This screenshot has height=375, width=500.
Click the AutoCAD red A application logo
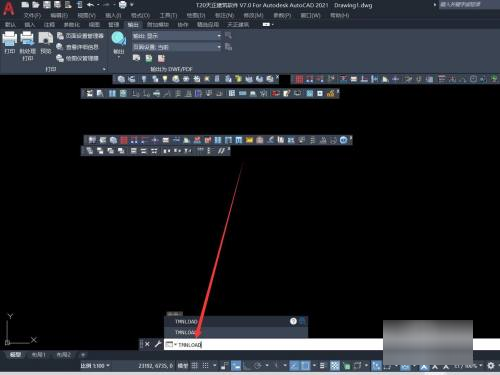pos(8,9)
